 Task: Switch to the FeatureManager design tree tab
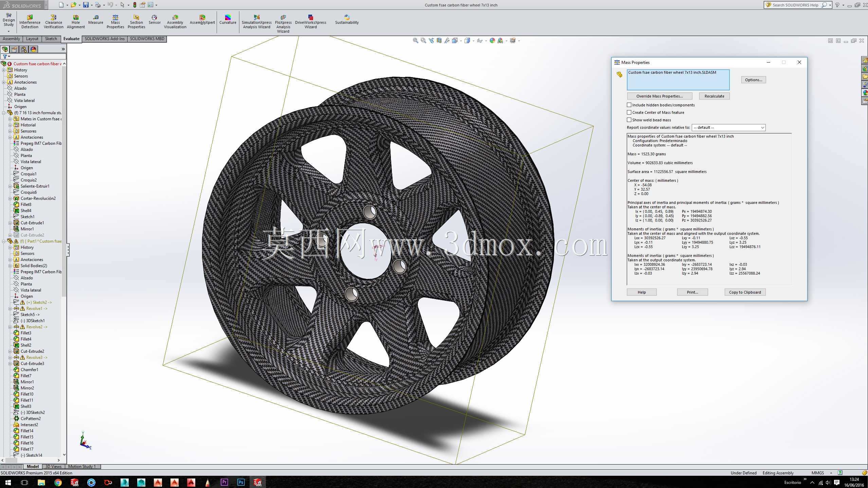tap(5, 49)
